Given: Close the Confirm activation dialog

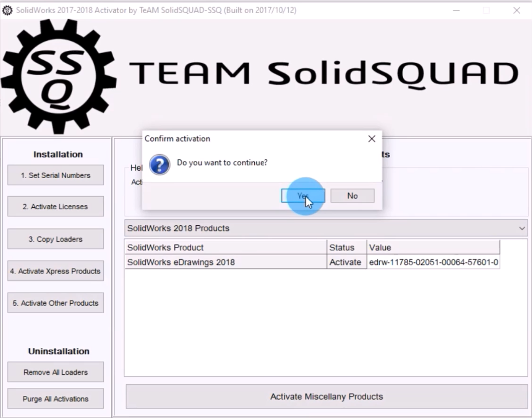Looking at the screenshot, I should tap(371, 139).
